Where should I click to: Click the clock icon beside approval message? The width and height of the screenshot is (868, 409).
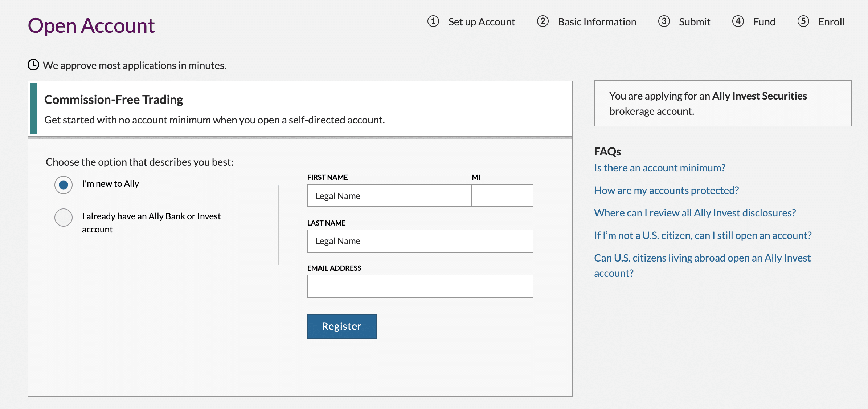(33, 65)
